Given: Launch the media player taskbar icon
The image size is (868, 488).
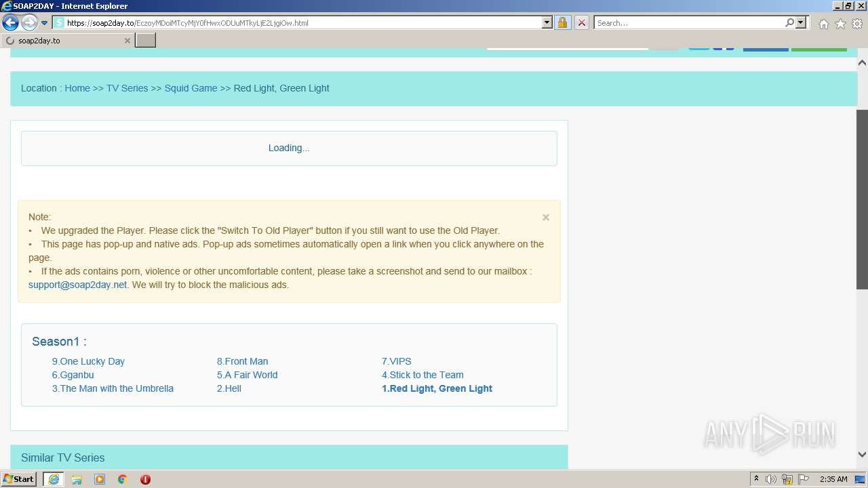Looking at the screenshot, I should pos(100,479).
